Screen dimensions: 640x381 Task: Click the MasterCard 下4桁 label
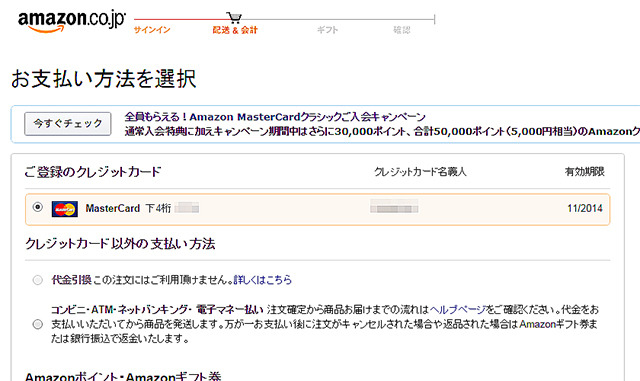pyautogui.click(x=128, y=208)
